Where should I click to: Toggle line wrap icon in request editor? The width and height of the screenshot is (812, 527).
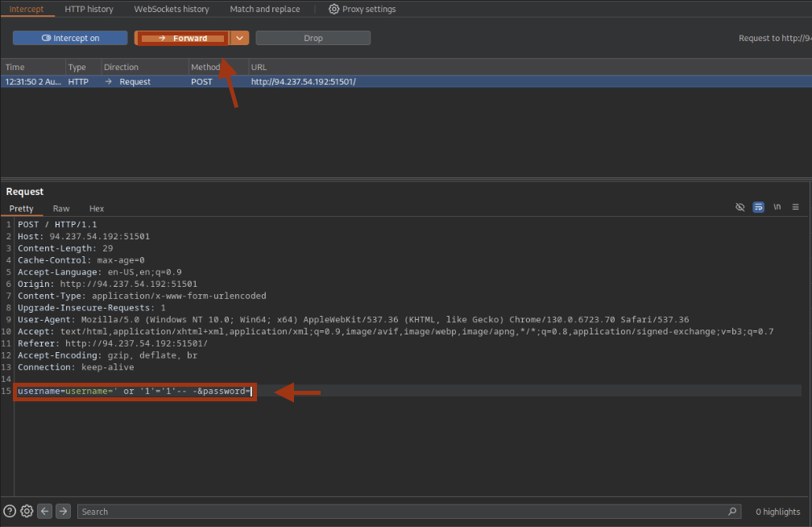[758, 207]
